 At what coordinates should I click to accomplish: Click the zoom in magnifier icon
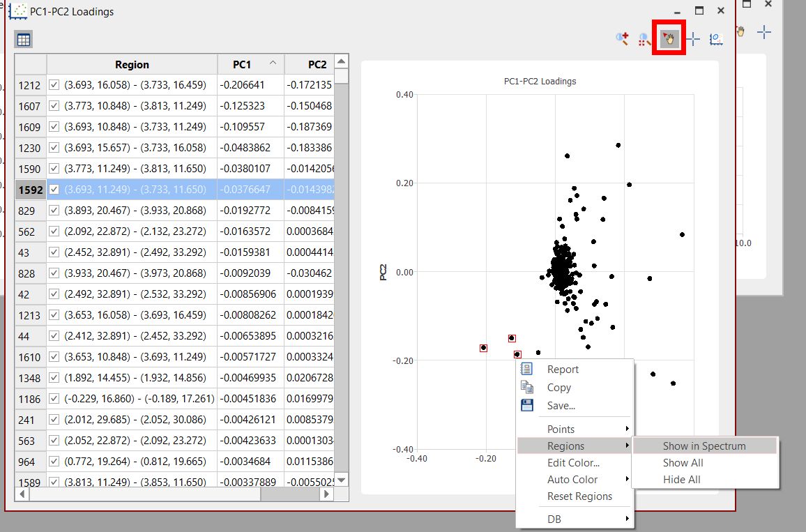(622, 39)
